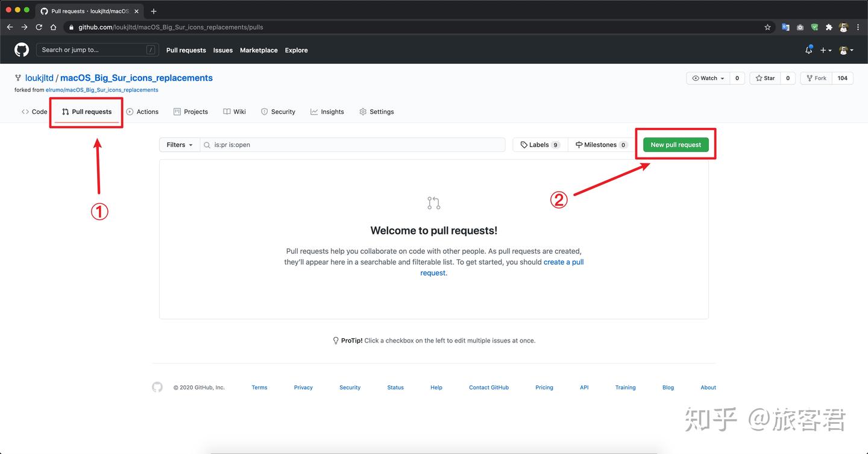Open the Wiki tab
868x454 pixels.
coord(234,112)
